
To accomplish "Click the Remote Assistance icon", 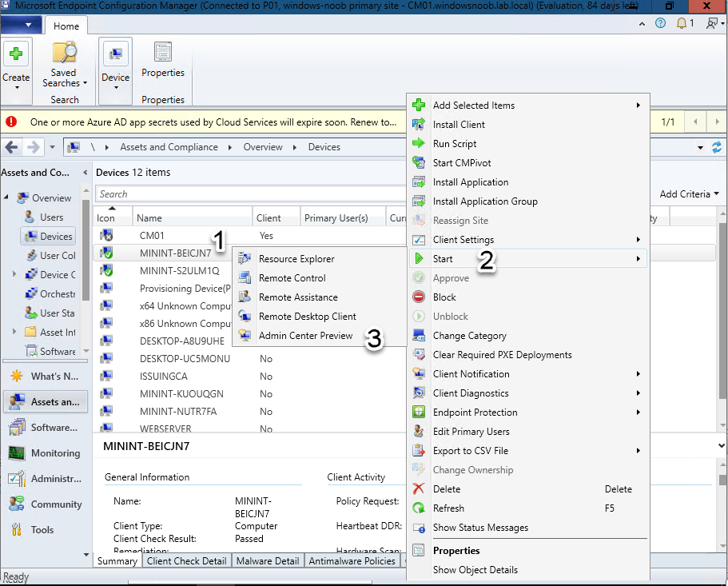I will [x=245, y=297].
